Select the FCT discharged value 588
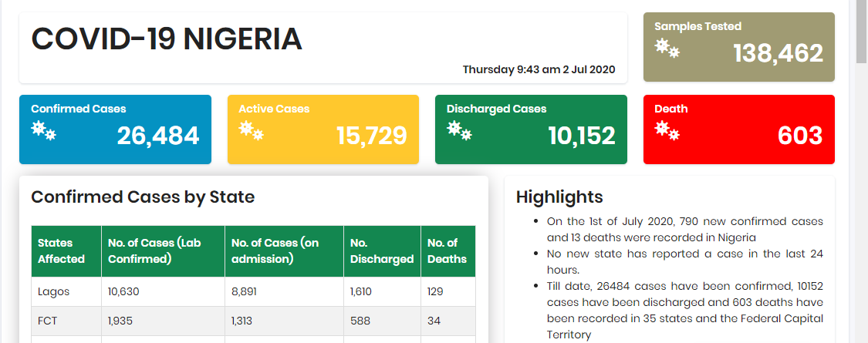This screenshot has height=343, width=868. click(360, 321)
